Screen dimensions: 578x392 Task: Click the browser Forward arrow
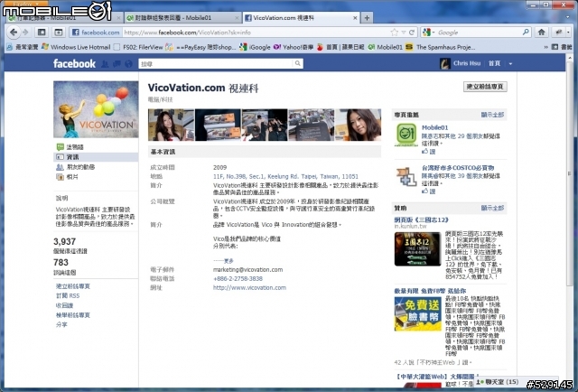tap(25, 33)
